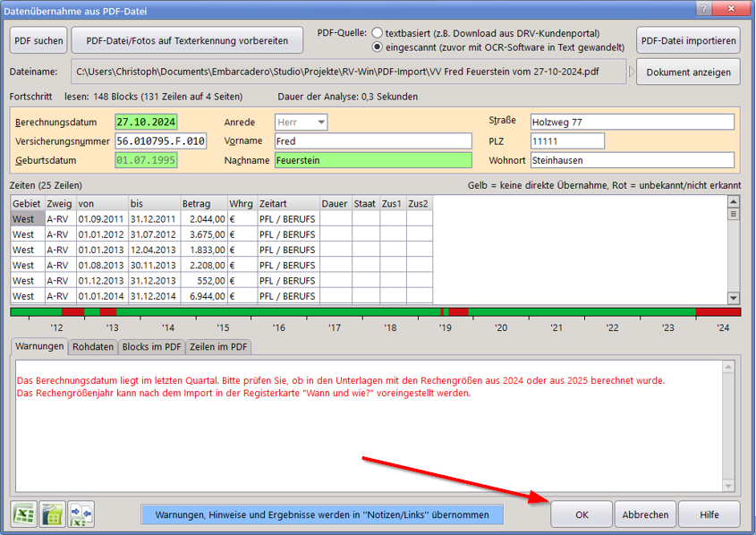Screen dimensions: 756x535
Task: Click the small arrow beside the file path
Action: (630, 72)
